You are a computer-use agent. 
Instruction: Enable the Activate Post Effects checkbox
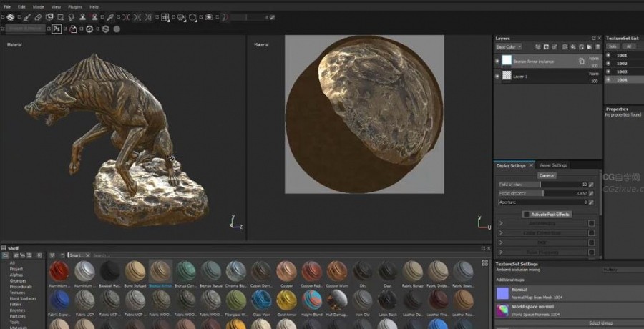click(526, 215)
